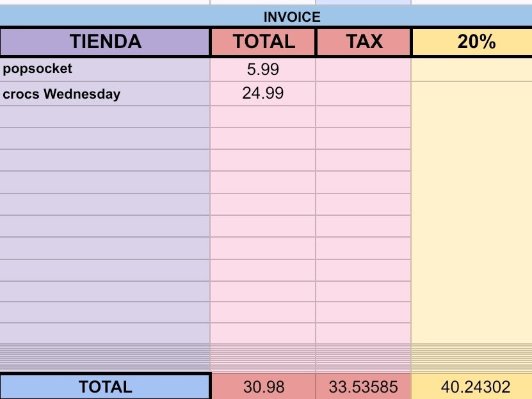Click the cell showing 33.53585

coord(364,387)
